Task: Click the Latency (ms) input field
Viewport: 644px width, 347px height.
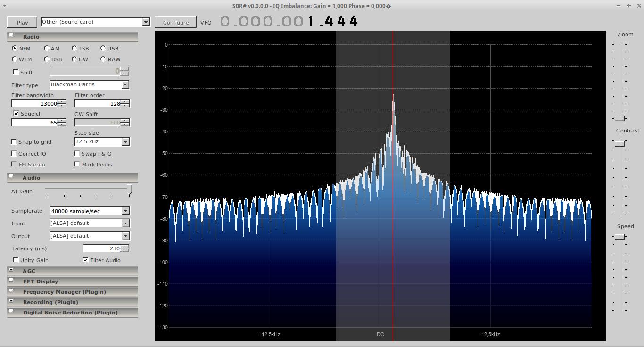Action: pos(101,248)
